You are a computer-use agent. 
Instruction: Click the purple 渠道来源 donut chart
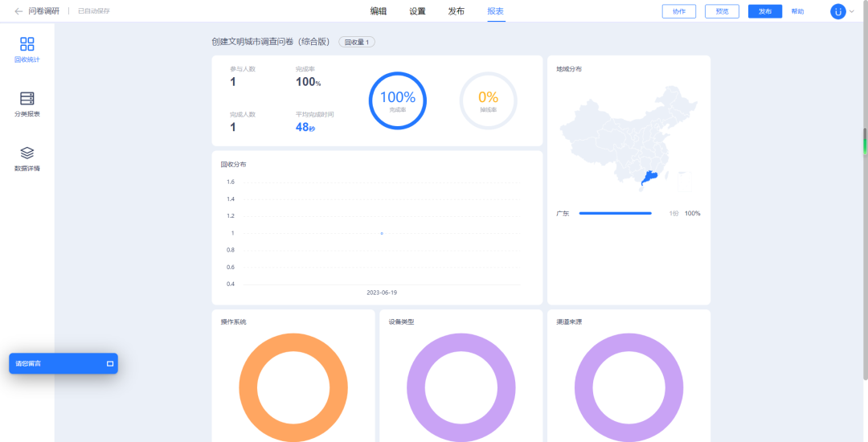[x=628, y=387]
